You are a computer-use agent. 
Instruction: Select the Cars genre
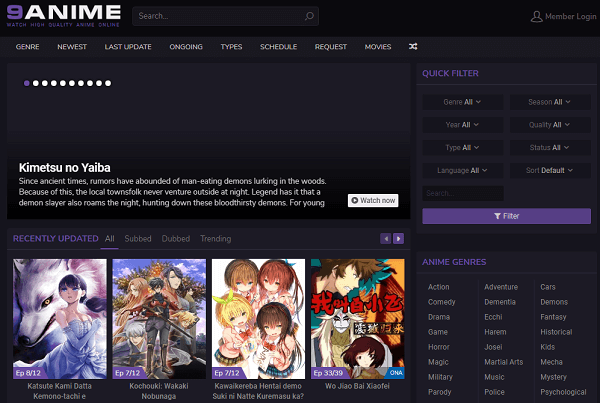tap(548, 287)
